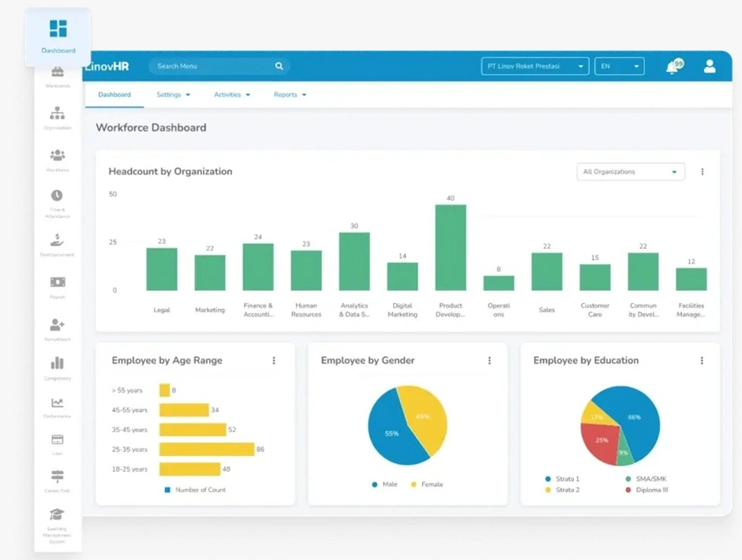Screen dimensions: 742x560
Task: Go to Payroll module icon
Action: [x=57, y=282]
